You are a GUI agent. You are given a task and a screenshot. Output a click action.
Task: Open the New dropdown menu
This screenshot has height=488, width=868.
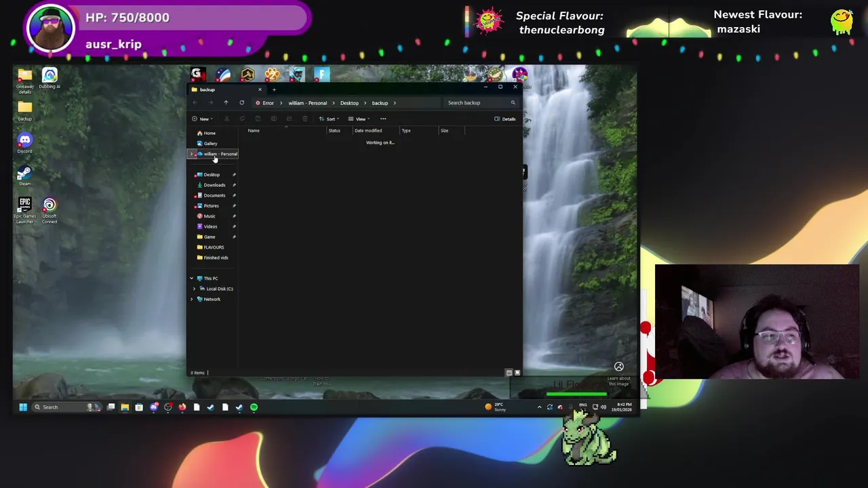click(x=203, y=119)
